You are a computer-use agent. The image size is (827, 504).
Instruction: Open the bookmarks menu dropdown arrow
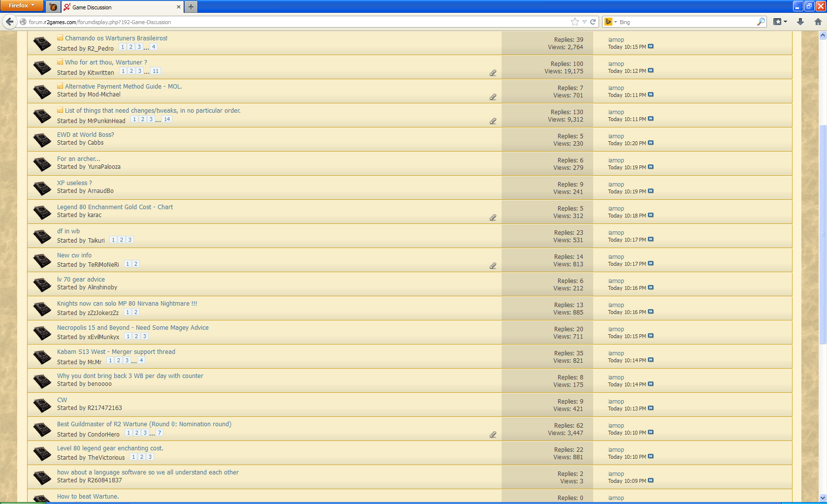785,22
